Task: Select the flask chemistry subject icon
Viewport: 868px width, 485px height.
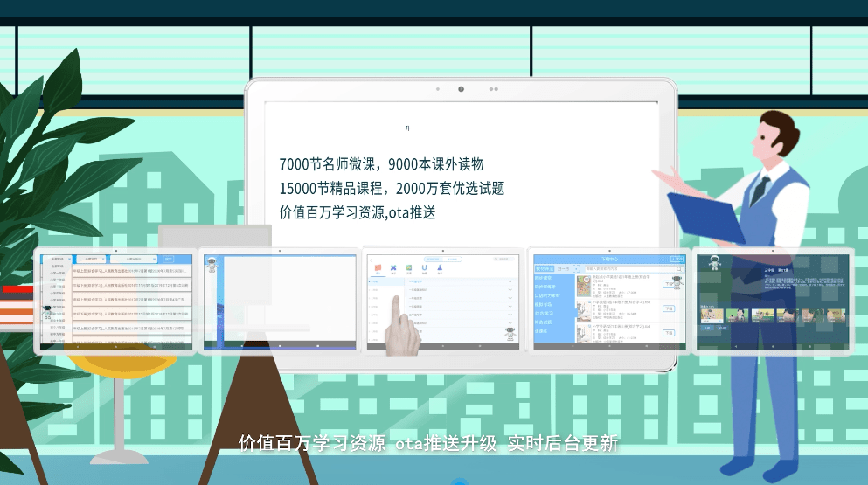Action: click(440, 270)
